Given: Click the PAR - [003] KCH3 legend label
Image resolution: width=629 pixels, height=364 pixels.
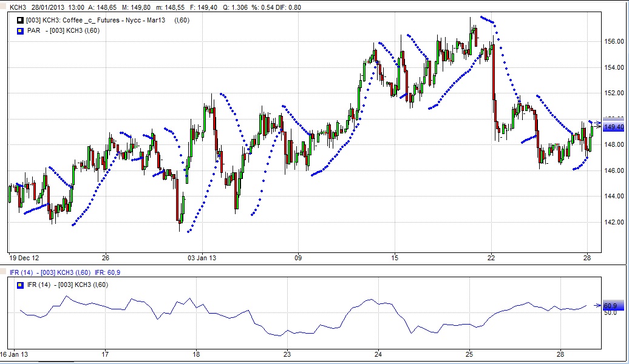Looking at the screenshot, I should [63, 30].
